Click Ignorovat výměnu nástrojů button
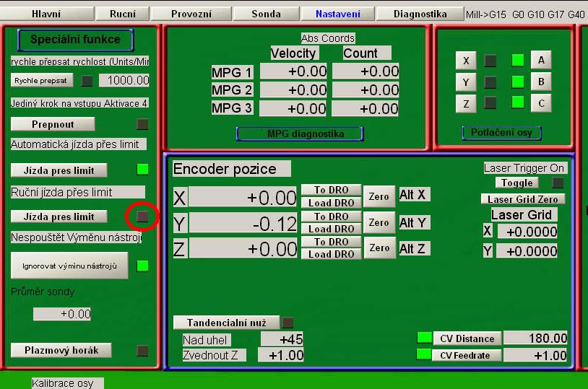Viewport: 588px width, 389px height. [x=69, y=266]
